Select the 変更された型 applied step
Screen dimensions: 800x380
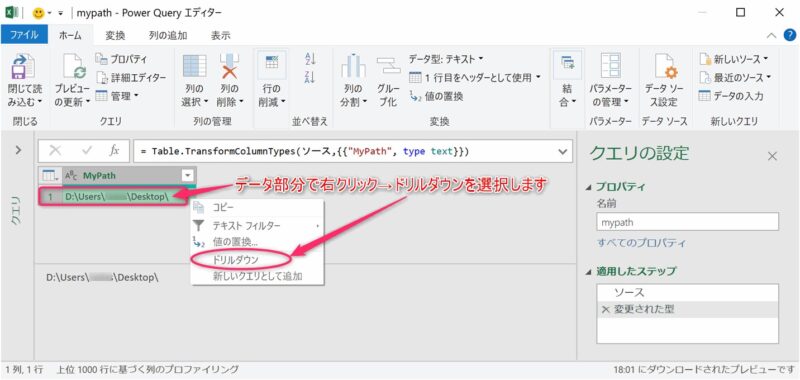687,309
